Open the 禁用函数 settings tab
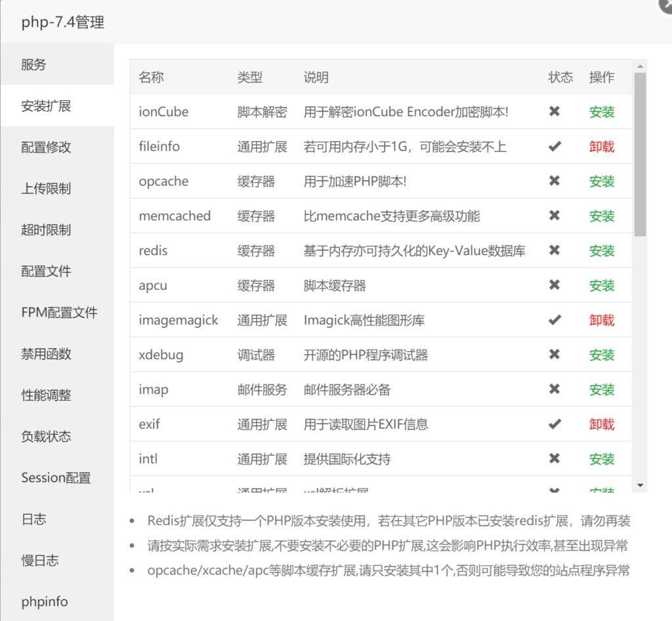This screenshot has height=621, width=672. tap(46, 354)
